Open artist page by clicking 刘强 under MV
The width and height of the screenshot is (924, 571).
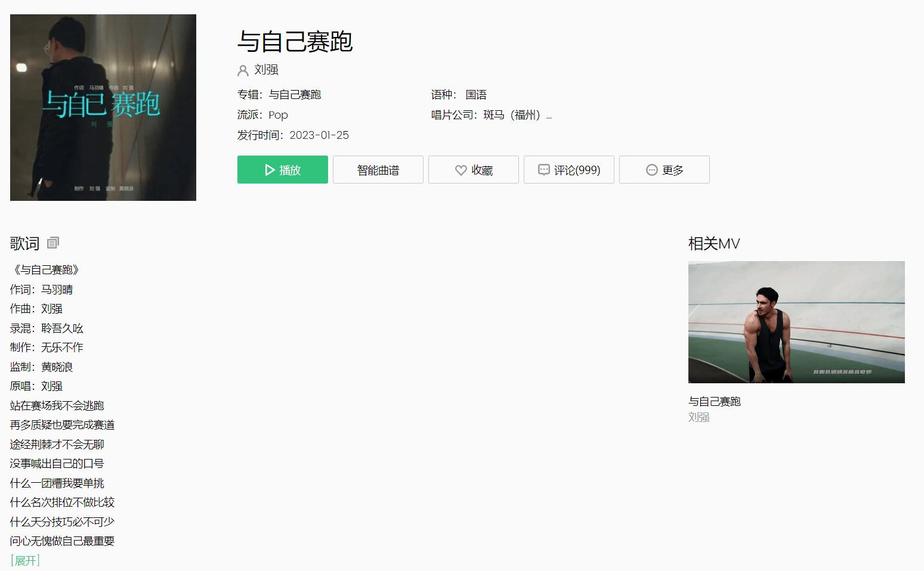click(698, 417)
